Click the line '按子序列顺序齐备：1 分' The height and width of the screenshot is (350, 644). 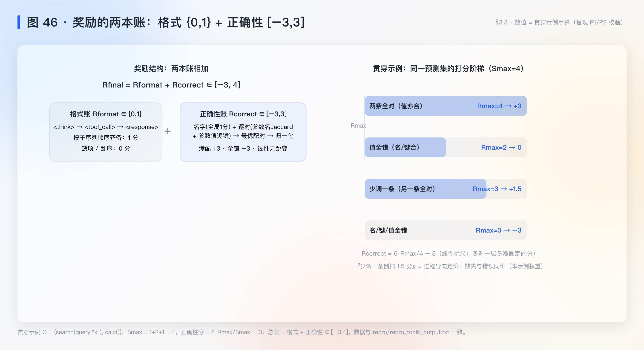click(x=106, y=138)
